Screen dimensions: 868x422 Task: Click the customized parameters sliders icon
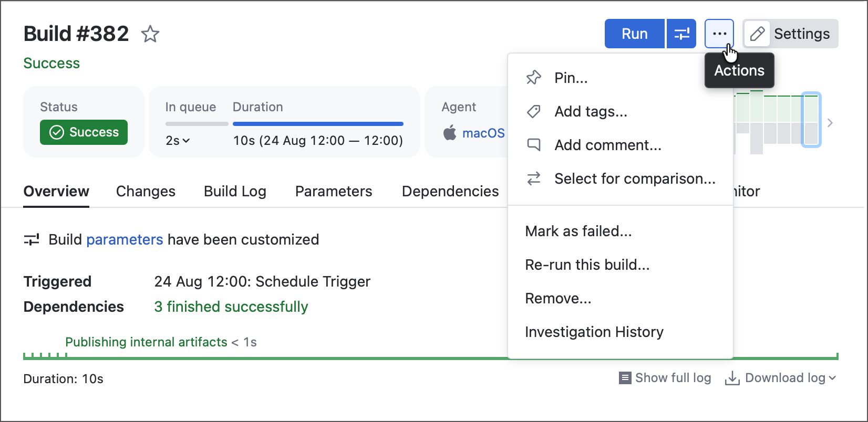coord(32,240)
